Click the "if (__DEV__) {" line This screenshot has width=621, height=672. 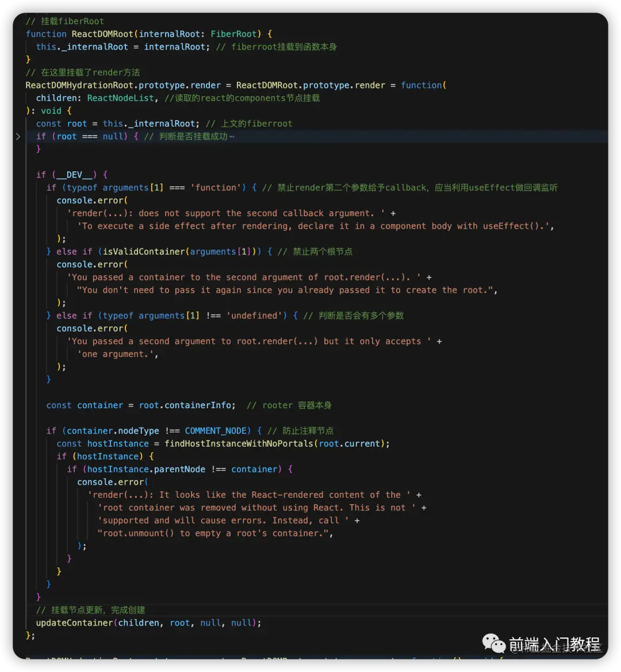tap(72, 174)
